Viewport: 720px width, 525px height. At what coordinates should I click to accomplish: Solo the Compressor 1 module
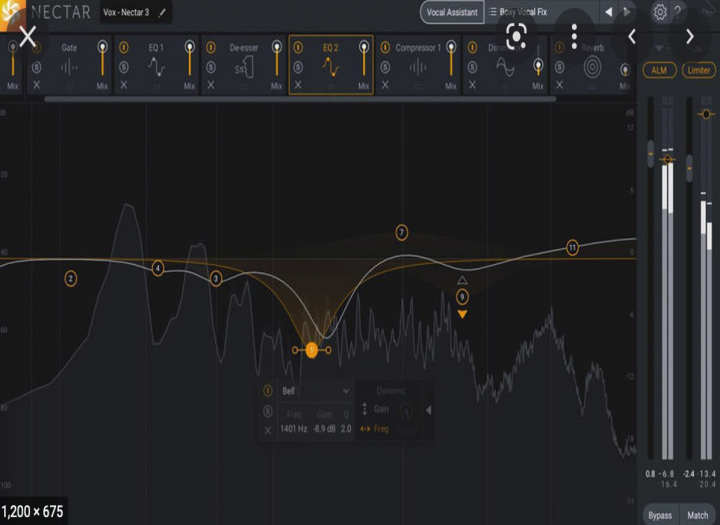coord(385,68)
